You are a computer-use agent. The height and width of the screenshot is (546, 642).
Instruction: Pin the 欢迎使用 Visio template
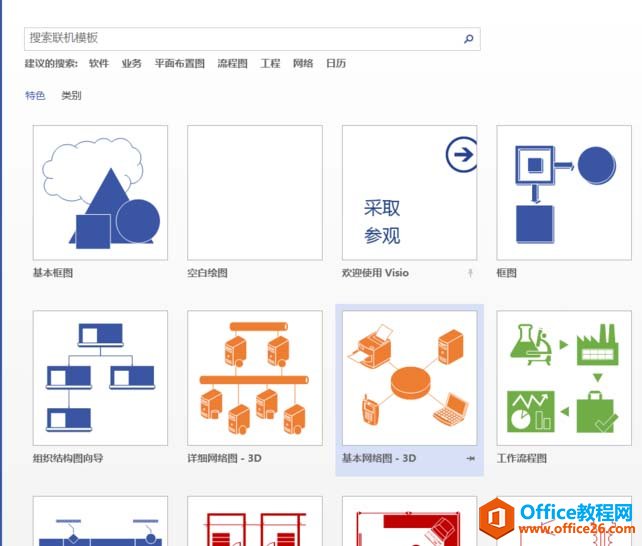(x=470, y=273)
